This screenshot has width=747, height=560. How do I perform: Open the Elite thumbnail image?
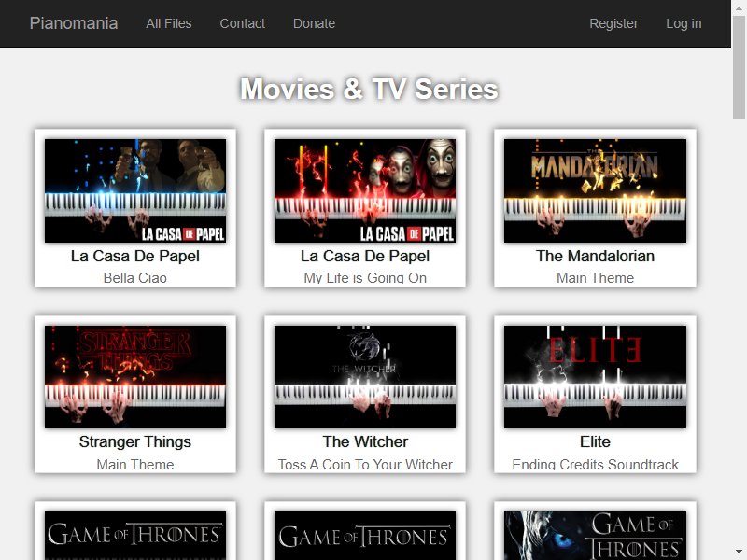click(x=595, y=377)
